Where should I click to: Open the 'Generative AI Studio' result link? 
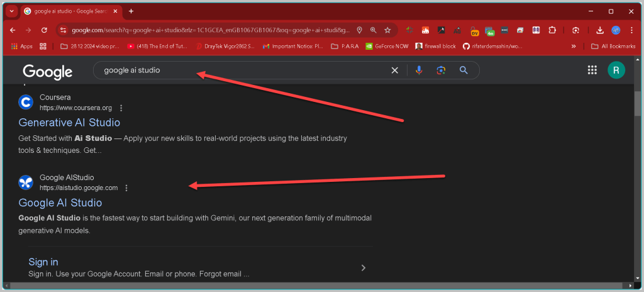[x=69, y=123]
